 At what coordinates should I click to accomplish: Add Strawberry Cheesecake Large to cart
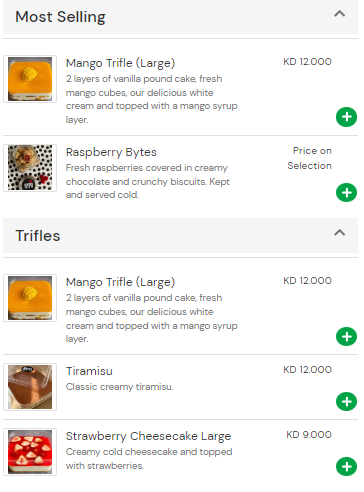[346, 466]
